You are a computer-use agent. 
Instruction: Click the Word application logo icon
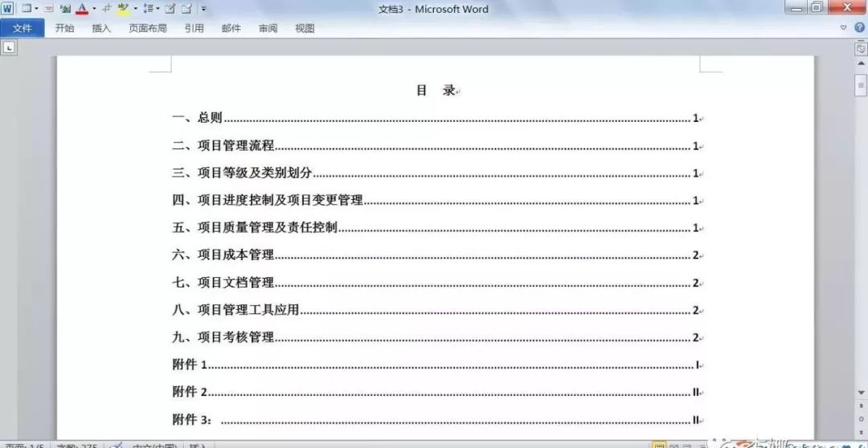(x=7, y=8)
